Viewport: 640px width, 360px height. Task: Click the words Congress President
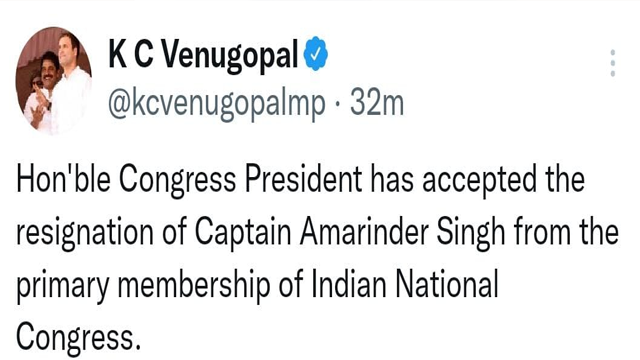(240, 180)
